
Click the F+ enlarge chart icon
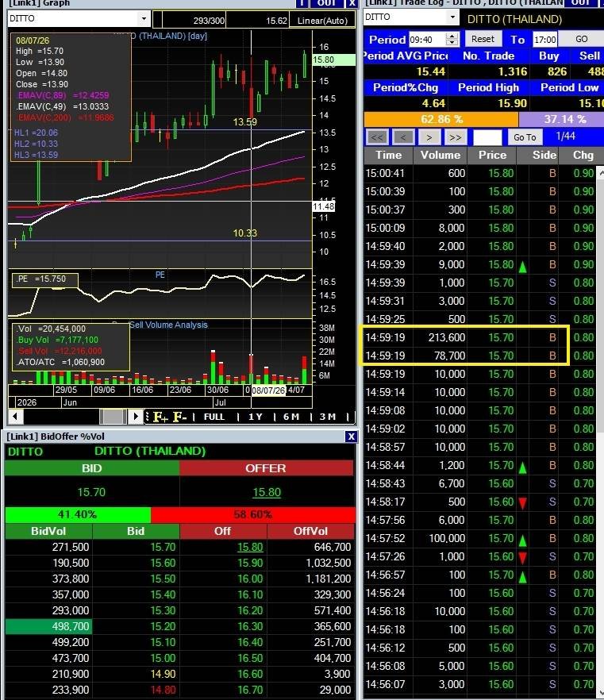click(160, 417)
